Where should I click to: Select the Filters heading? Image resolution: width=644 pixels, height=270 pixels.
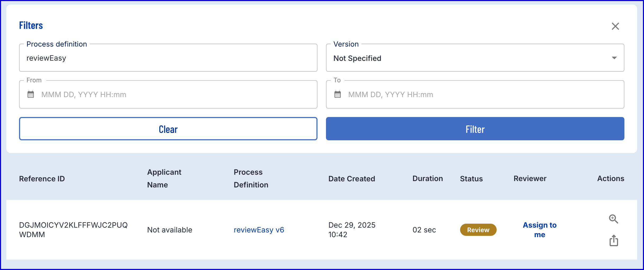31,25
